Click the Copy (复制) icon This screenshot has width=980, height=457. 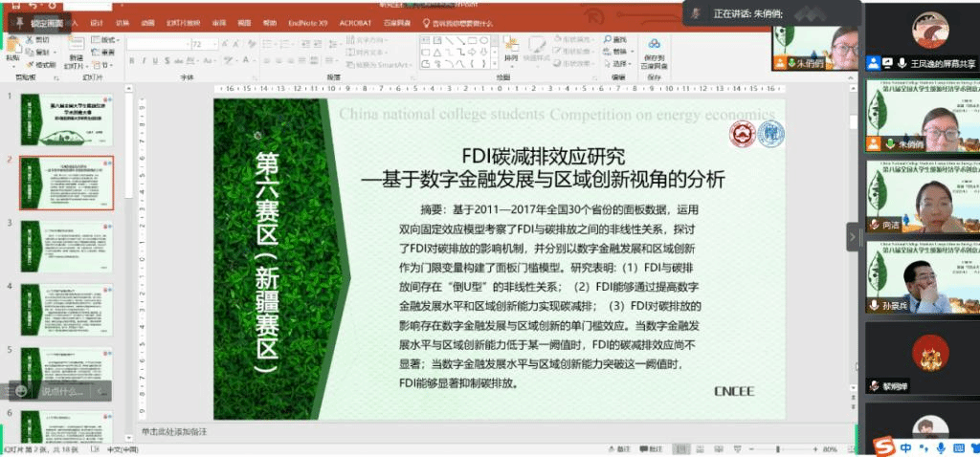(30, 53)
